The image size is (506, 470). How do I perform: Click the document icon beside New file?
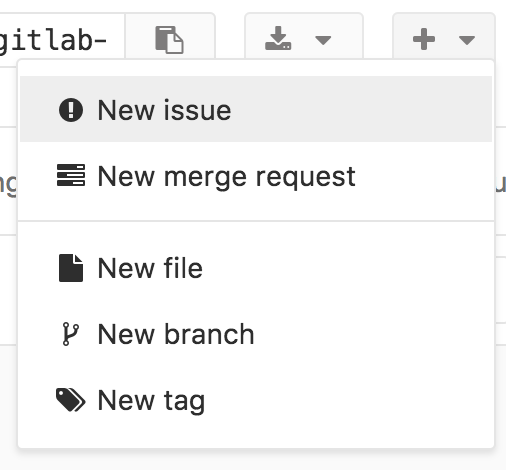71,268
